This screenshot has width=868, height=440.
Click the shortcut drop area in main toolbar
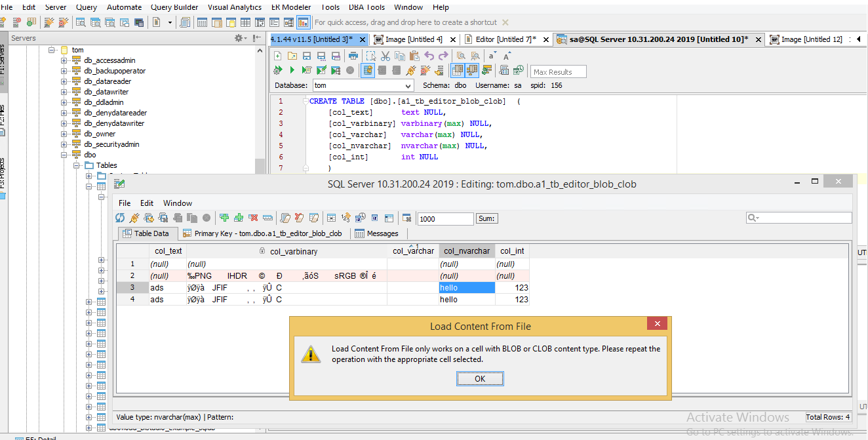click(406, 22)
